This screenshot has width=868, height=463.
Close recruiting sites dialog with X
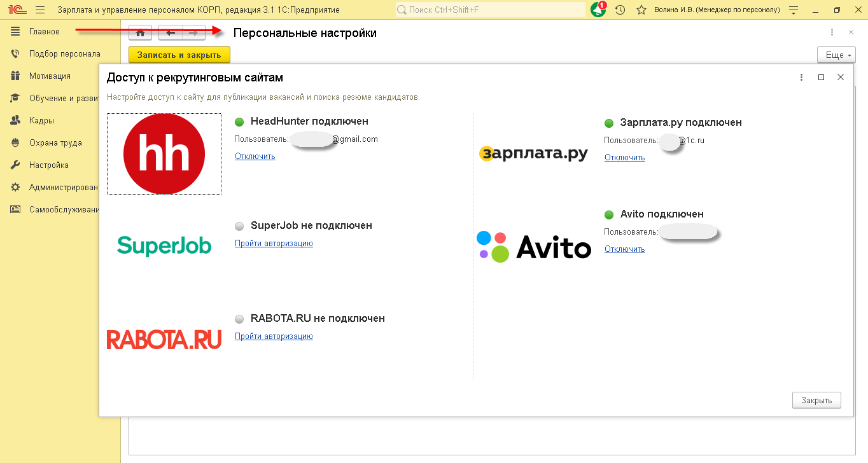coord(841,78)
